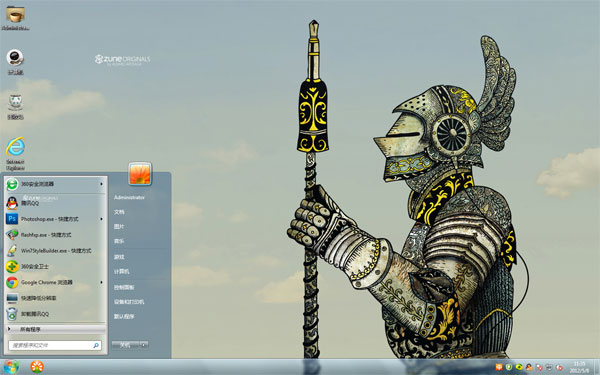Screen dimensions: 600x375
Task: Select the black coffee cup desktop icon
Action: coord(15,58)
